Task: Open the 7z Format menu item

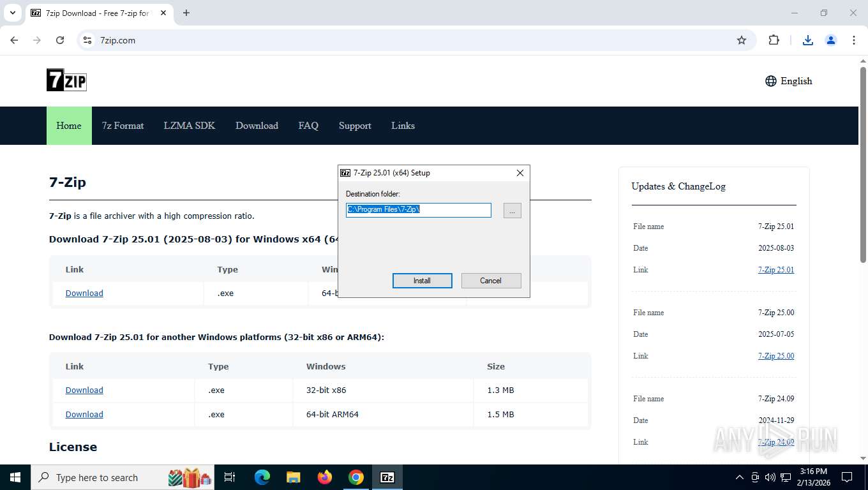Action: [x=123, y=126]
